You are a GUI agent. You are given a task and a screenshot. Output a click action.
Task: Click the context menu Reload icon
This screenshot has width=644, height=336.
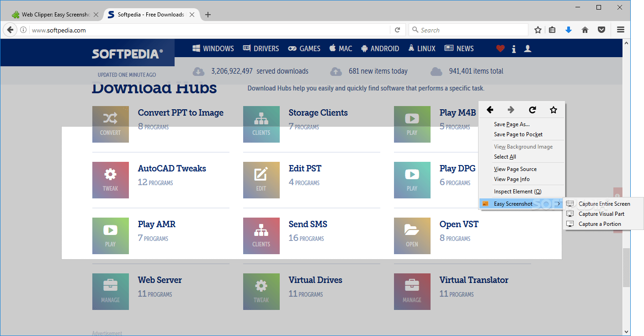click(x=532, y=110)
